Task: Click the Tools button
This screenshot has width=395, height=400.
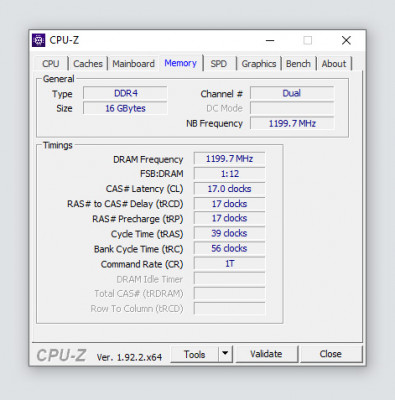Action: tap(195, 354)
